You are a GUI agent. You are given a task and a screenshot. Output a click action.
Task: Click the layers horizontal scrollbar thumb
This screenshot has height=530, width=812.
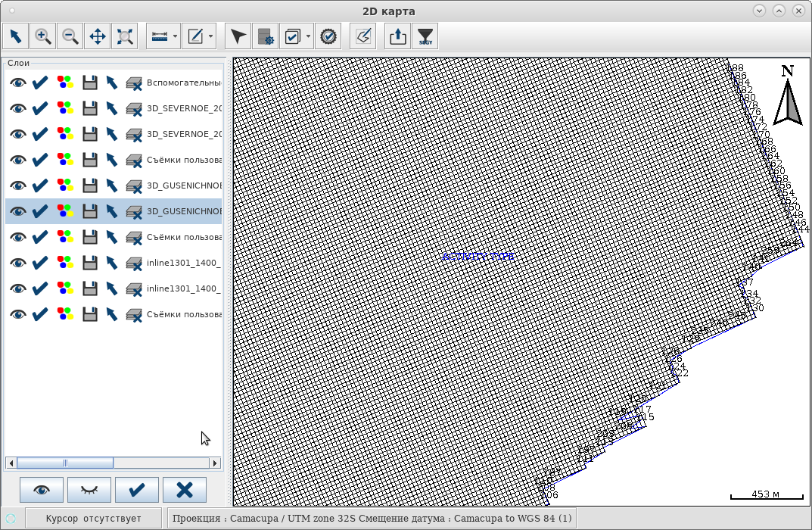[x=65, y=463]
